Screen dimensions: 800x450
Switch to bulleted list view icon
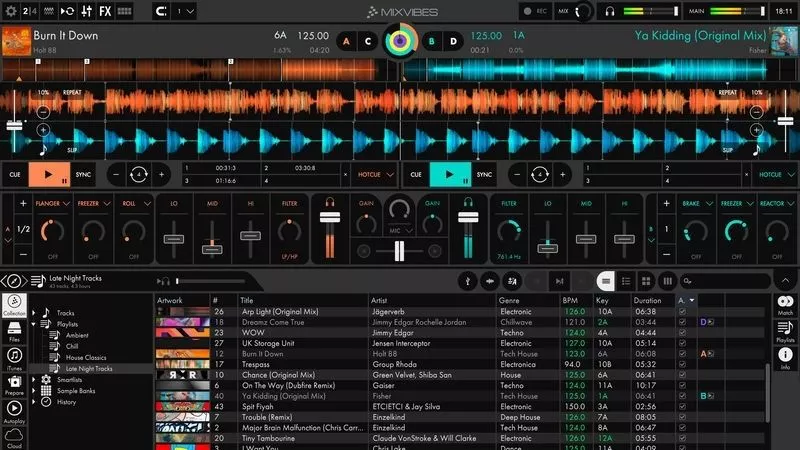pos(626,281)
